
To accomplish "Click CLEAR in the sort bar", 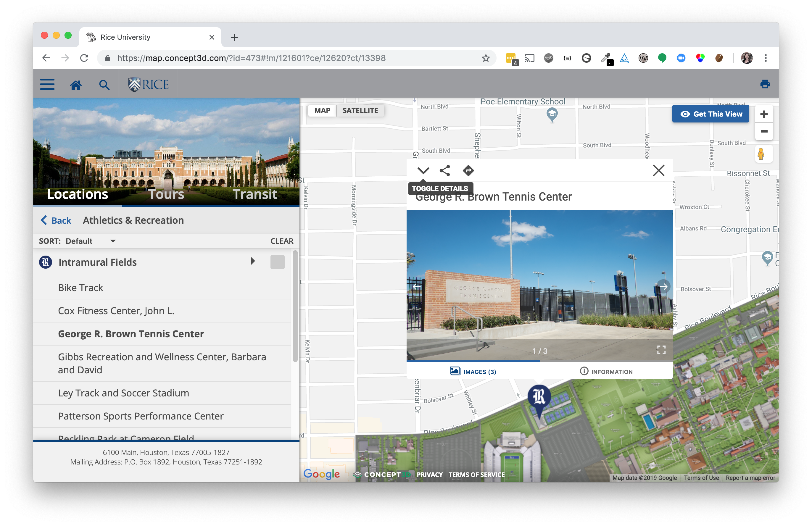I will (x=281, y=241).
